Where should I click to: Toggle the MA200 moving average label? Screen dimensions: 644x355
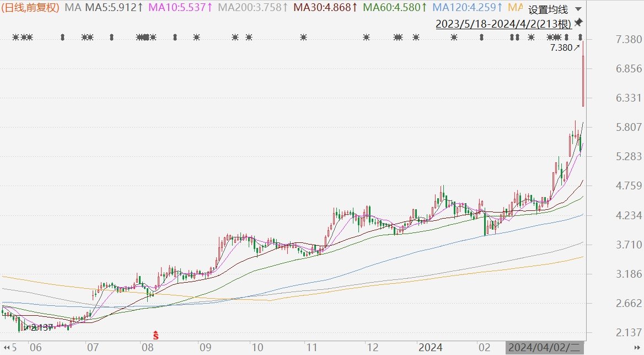tap(254, 8)
